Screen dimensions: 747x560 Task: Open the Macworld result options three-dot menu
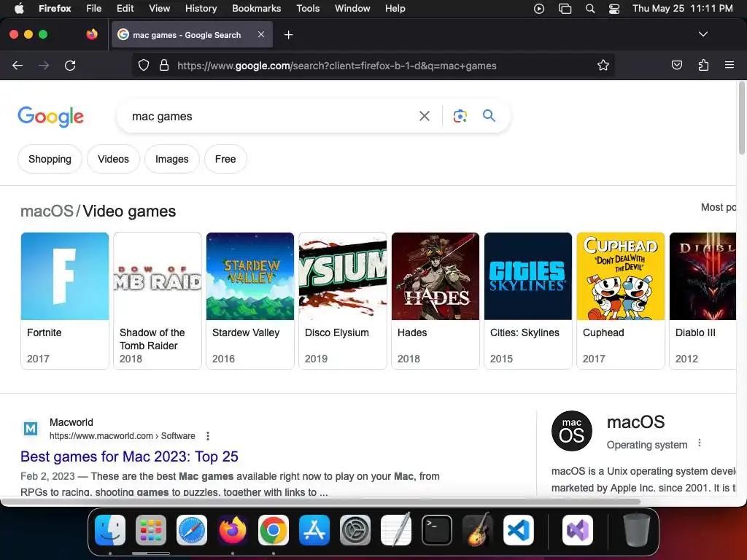208,436
